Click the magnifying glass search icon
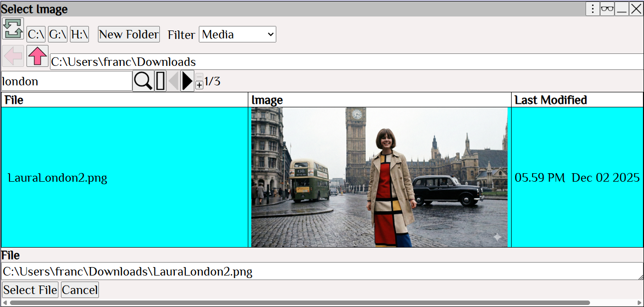 coord(143,81)
